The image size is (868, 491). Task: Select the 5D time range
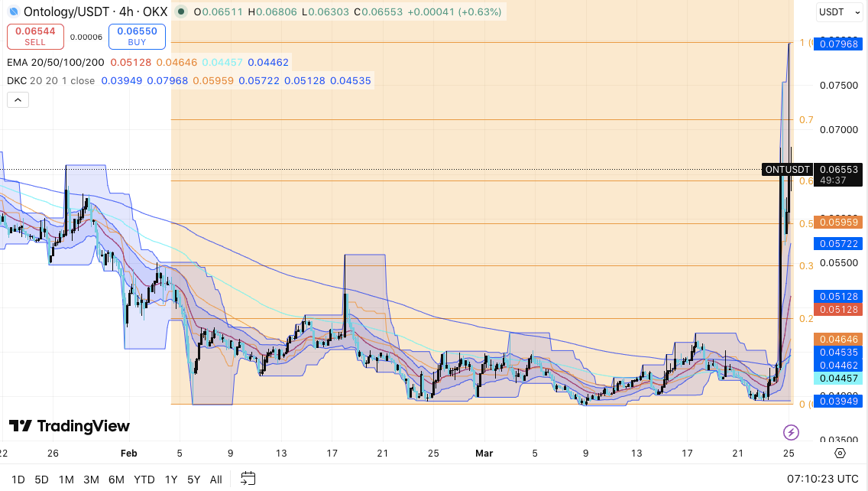(41, 480)
